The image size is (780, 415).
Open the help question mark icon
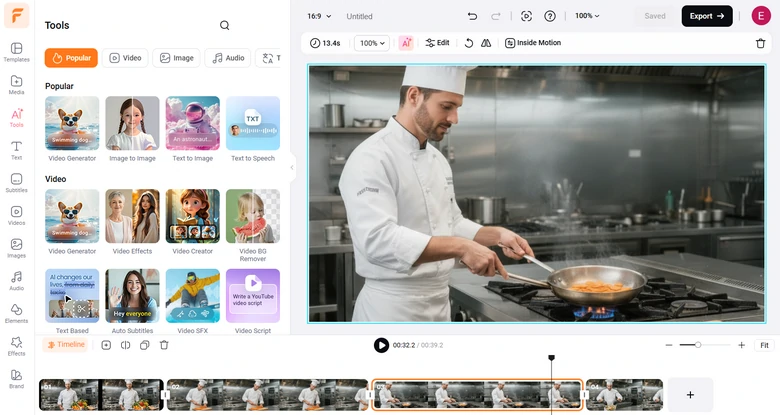click(x=550, y=16)
